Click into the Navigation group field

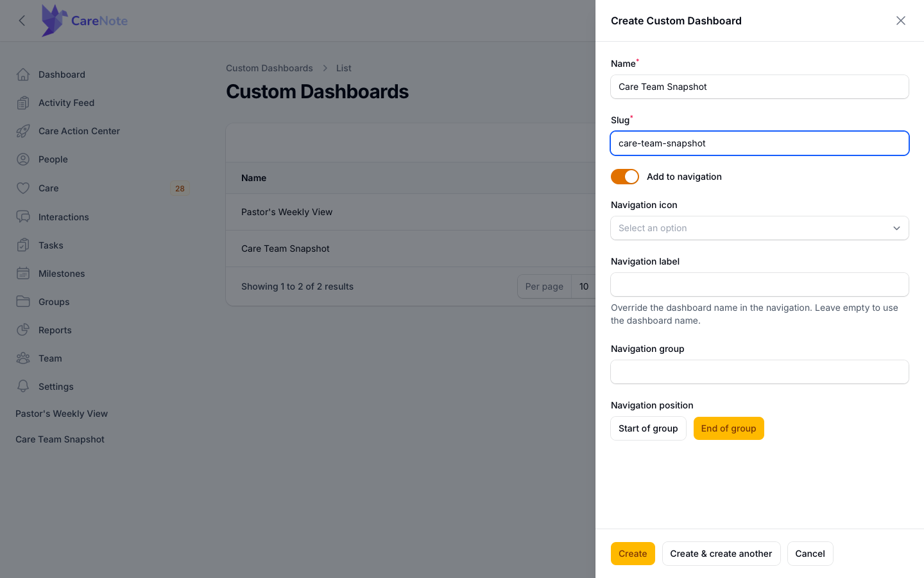tap(760, 372)
